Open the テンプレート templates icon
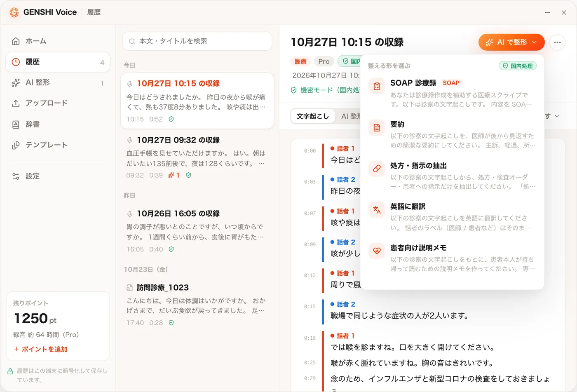Image resolution: width=577 pixels, height=392 pixels. [16, 145]
